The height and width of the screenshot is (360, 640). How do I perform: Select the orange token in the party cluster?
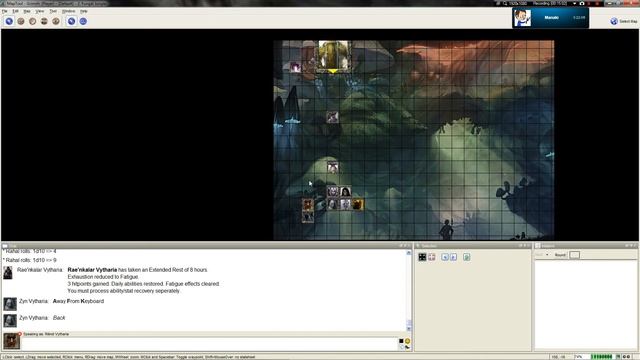point(358,204)
